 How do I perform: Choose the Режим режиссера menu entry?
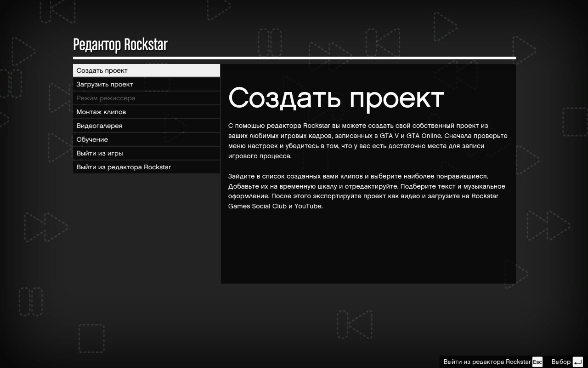click(147, 98)
